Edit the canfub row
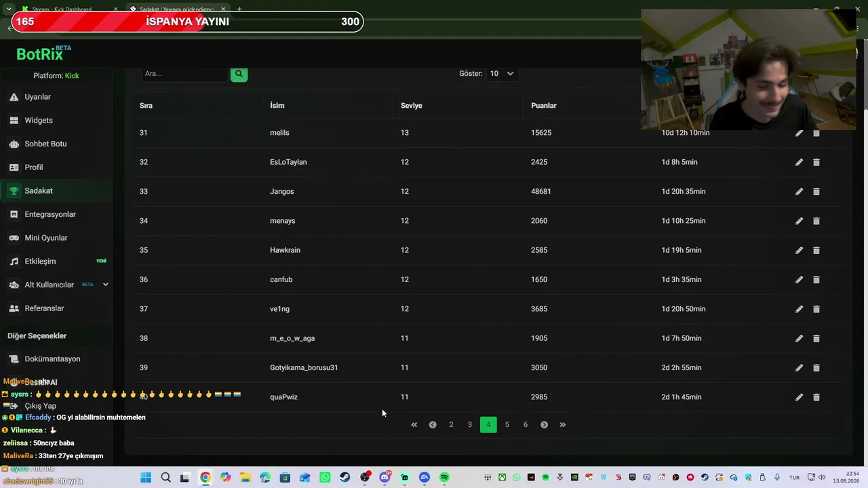This screenshot has height=488, width=868. click(799, 280)
